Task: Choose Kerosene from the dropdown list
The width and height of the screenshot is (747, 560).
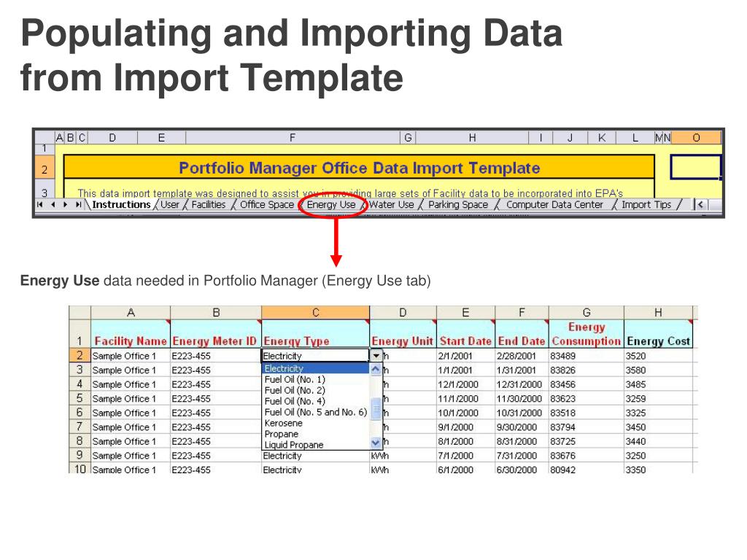Action: pyautogui.click(x=315, y=424)
